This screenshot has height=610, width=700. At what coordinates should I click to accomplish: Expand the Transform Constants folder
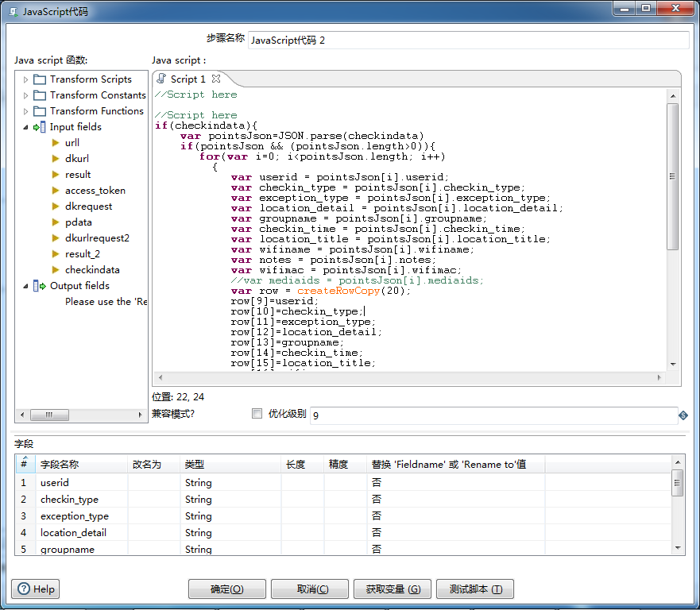pyautogui.click(x=25, y=95)
